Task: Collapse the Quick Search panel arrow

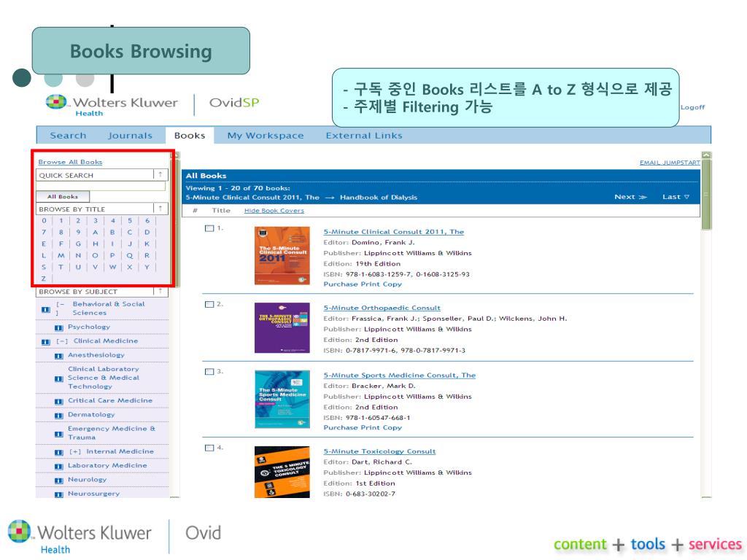Action: coord(160,175)
